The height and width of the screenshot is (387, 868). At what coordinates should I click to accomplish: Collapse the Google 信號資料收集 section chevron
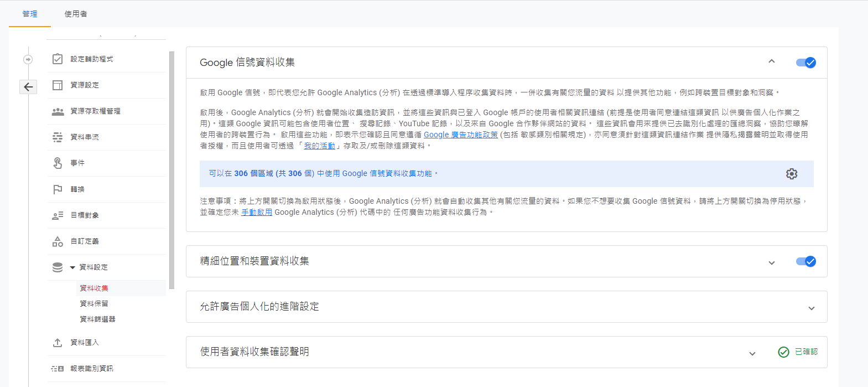tap(772, 61)
